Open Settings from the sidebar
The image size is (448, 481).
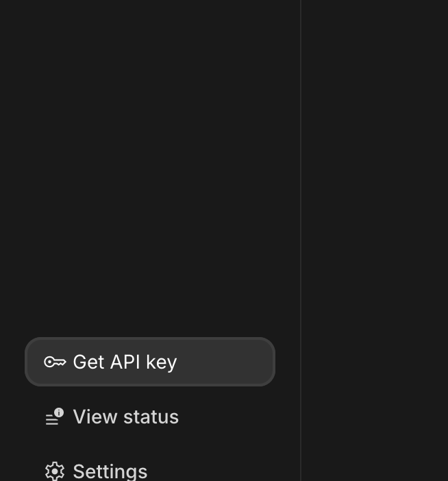pos(110,471)
